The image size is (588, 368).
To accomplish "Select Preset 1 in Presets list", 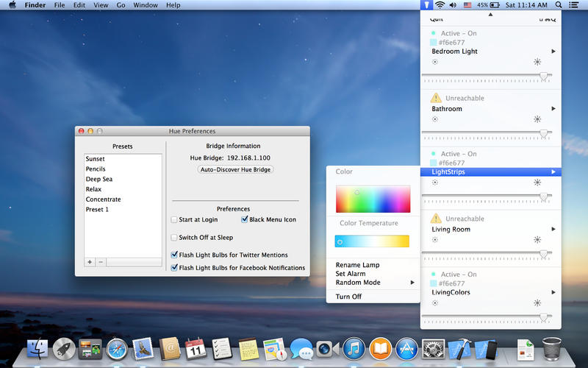I will (x=123, y=210).
